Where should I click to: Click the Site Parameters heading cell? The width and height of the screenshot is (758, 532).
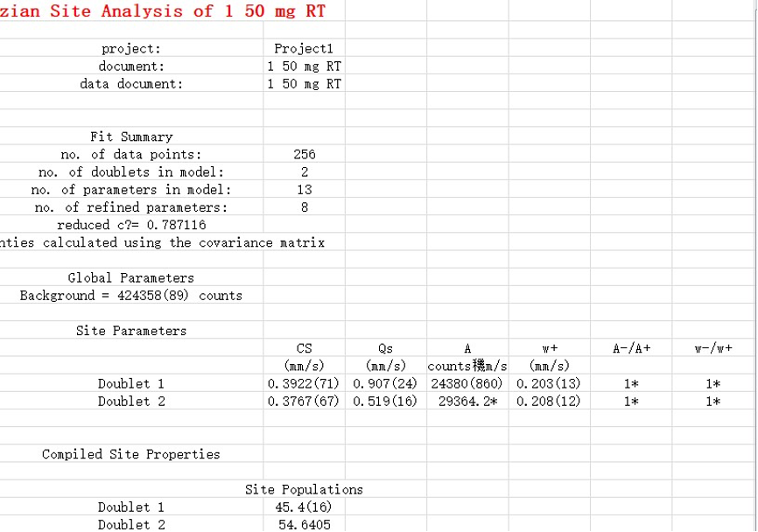[x=131, y=331]
